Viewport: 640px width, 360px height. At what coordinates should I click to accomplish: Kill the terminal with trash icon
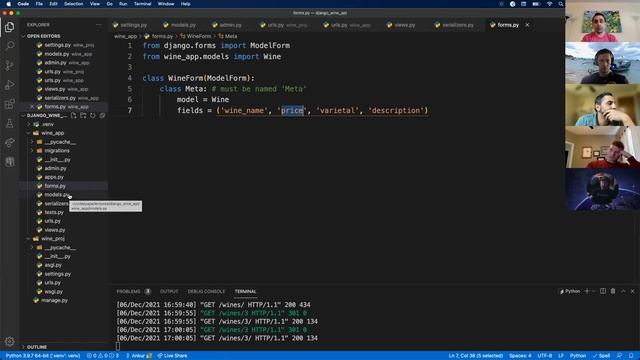pos(613,291)
